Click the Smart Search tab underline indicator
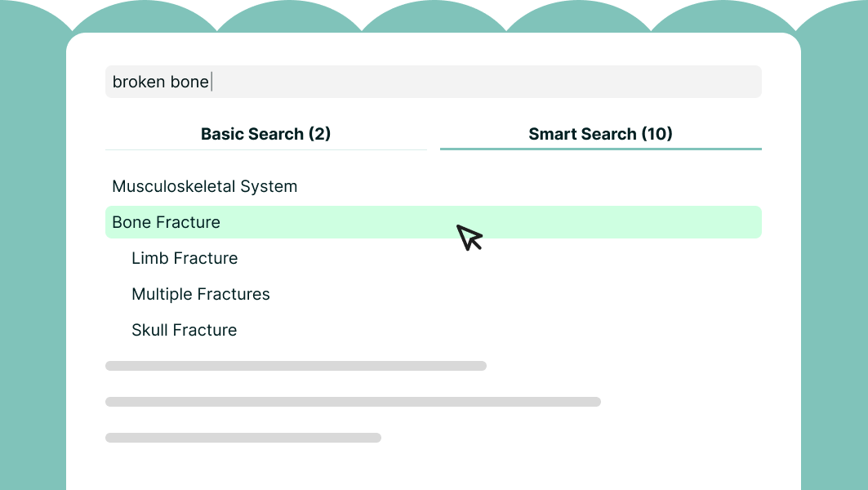The image size is (868, 490). 600,150
